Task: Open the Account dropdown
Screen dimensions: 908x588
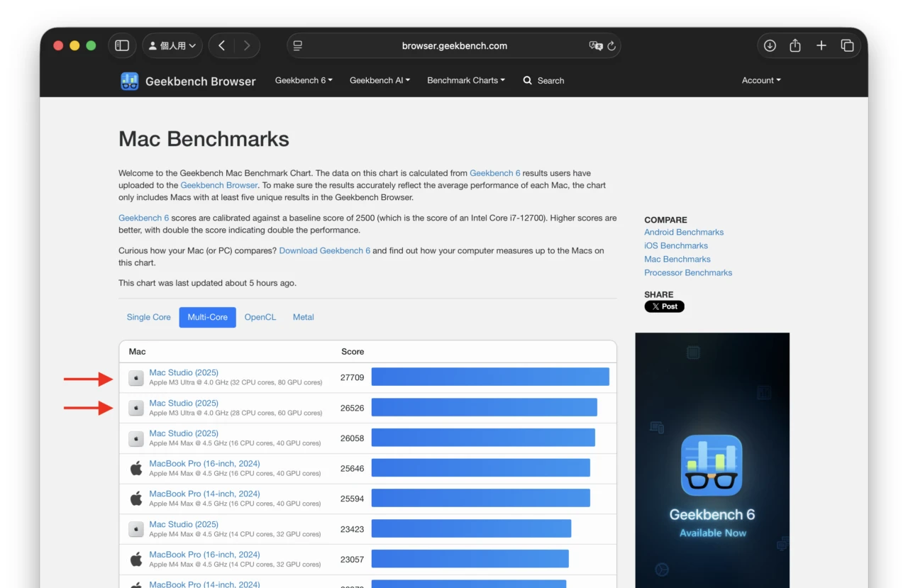Action: (760, 80)
